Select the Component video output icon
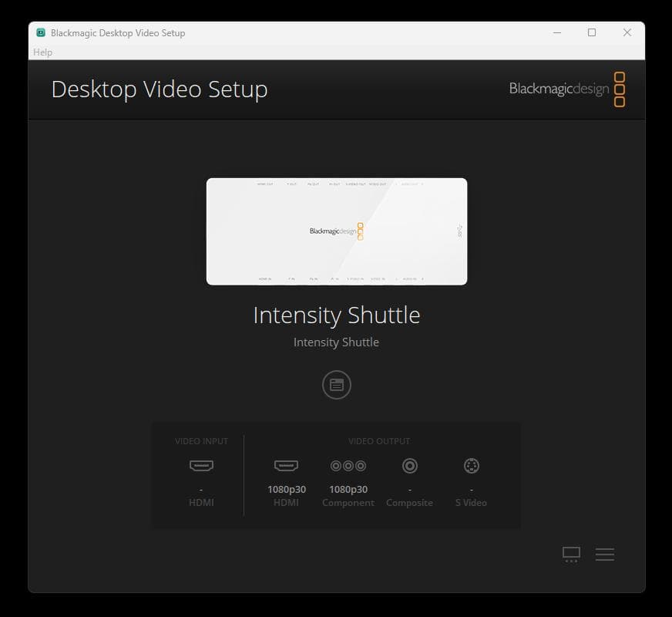 pyautogui.click(x=348, y=466)
